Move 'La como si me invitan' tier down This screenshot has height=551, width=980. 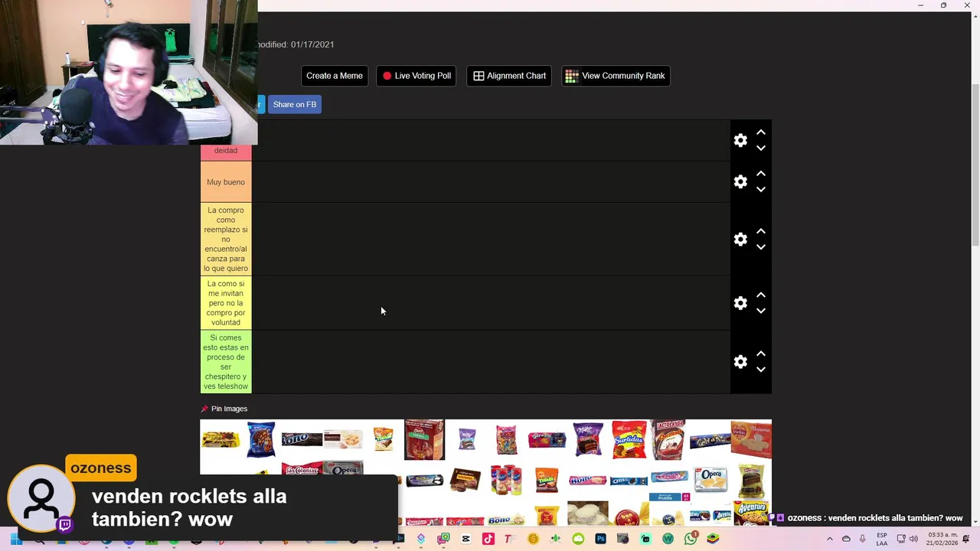point(761,311)
